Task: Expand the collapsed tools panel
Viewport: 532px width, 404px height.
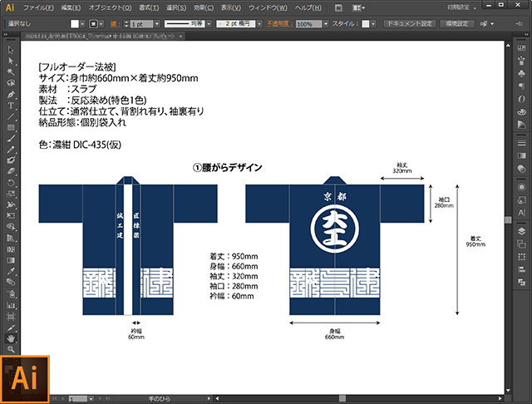Action: point(6,35)
